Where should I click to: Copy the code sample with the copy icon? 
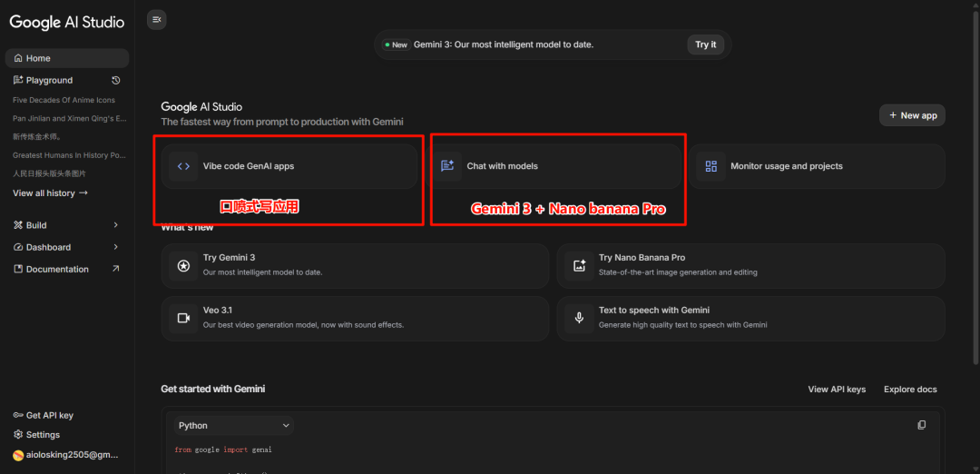tap(921, 425)
